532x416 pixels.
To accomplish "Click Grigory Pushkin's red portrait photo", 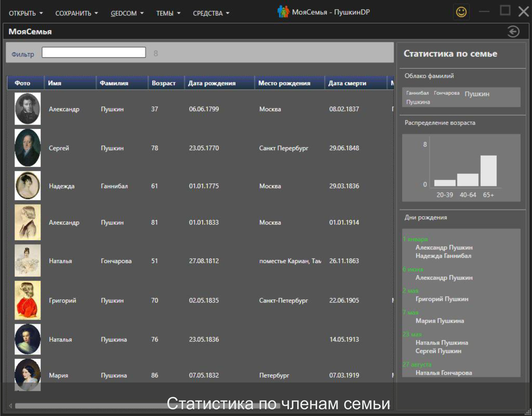I will click(x=28, y=300).
